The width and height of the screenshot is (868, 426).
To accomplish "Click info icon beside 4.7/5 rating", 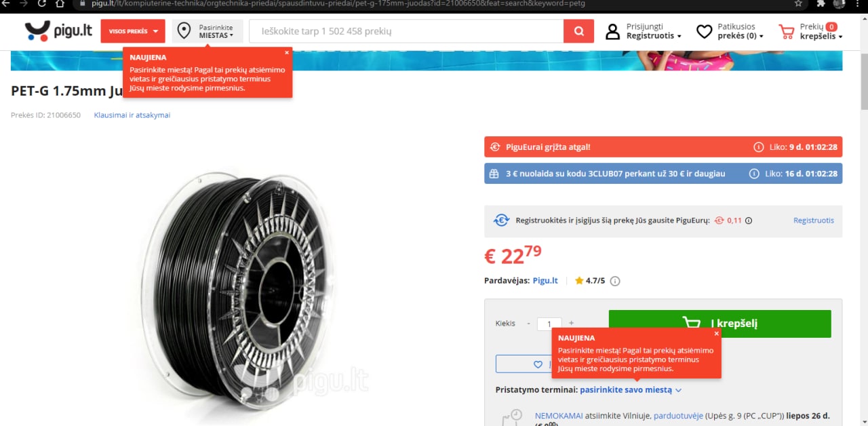I will (615, 281).
